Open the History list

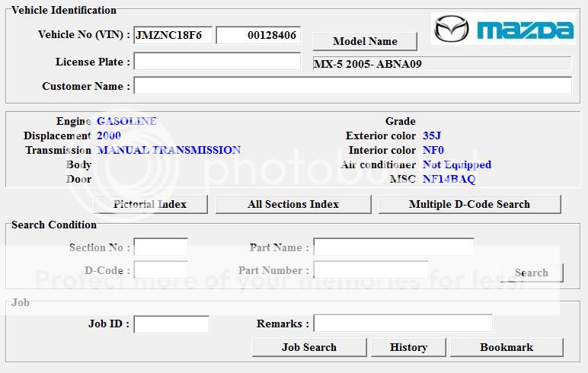click(x=408, y=348)
